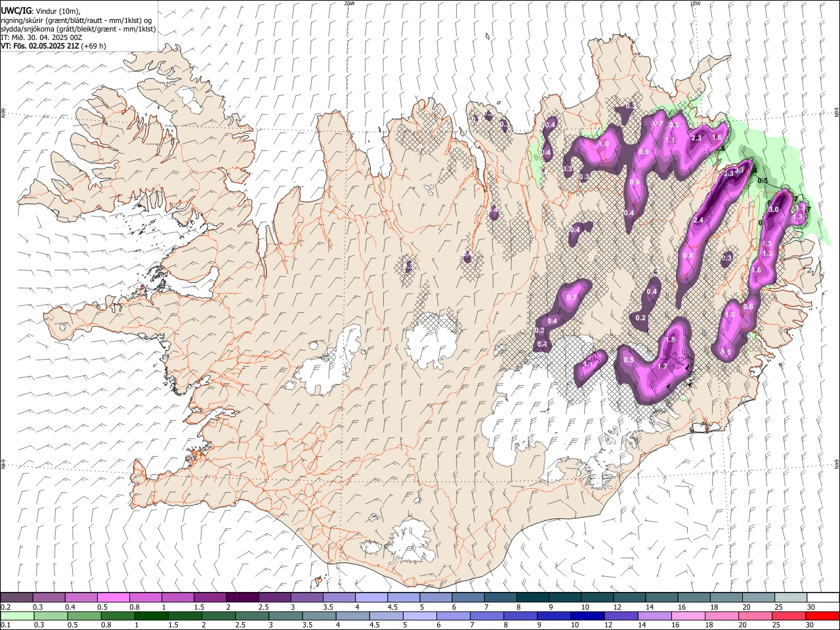840x630 pixels.
Task: Click the 3.3 precipitation value on the map
Action: click(x=728, y=174)
